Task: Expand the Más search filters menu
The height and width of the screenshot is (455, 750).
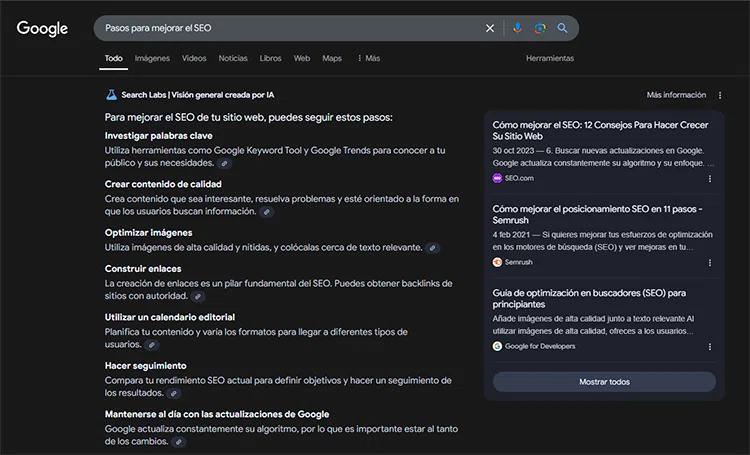Action: (x=368, y=59)
